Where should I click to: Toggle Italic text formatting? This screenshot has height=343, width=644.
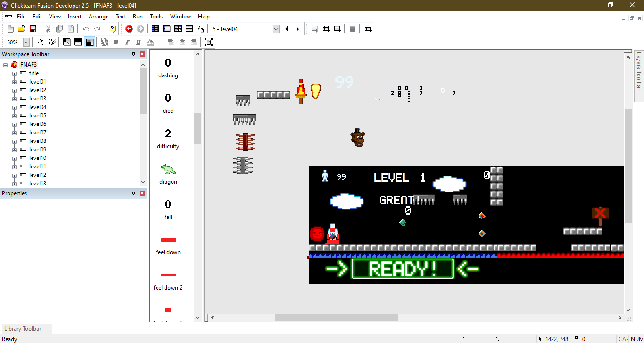[x=127, y=42]
